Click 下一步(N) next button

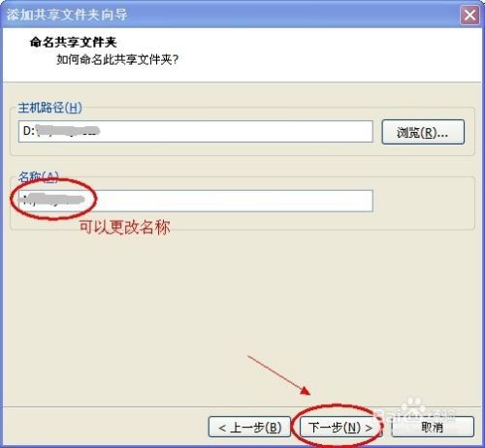coord(340,428)
